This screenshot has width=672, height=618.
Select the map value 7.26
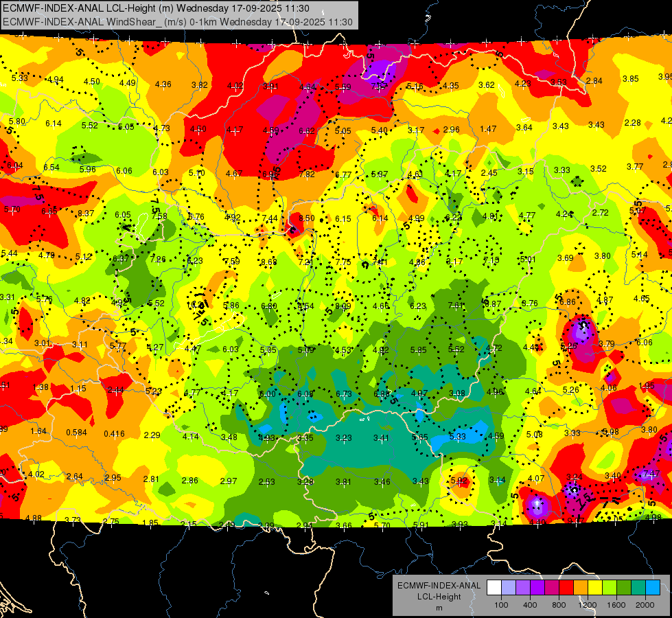[x=158, y=260]
